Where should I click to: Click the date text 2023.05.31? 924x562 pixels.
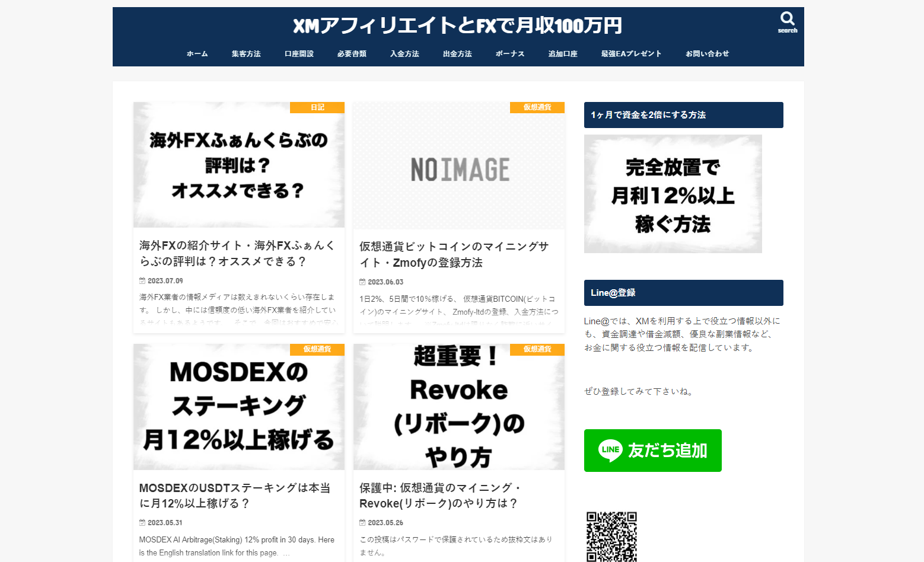[x=165, y=523]
